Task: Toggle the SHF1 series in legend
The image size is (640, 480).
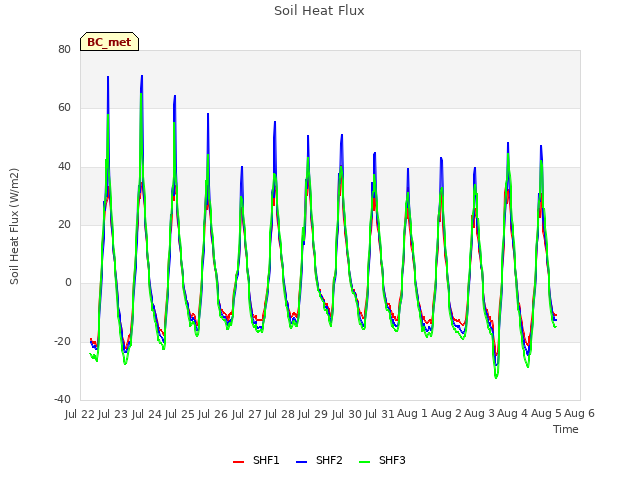Action: click(x=256, y=460)
